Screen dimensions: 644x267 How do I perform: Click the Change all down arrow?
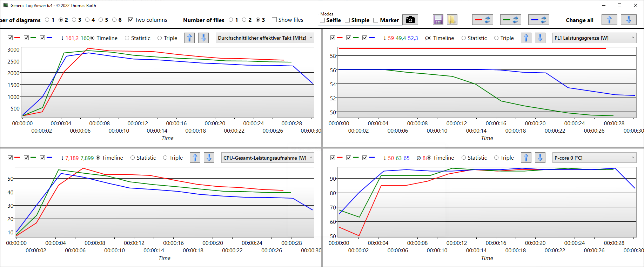click(x=629, y=20)
